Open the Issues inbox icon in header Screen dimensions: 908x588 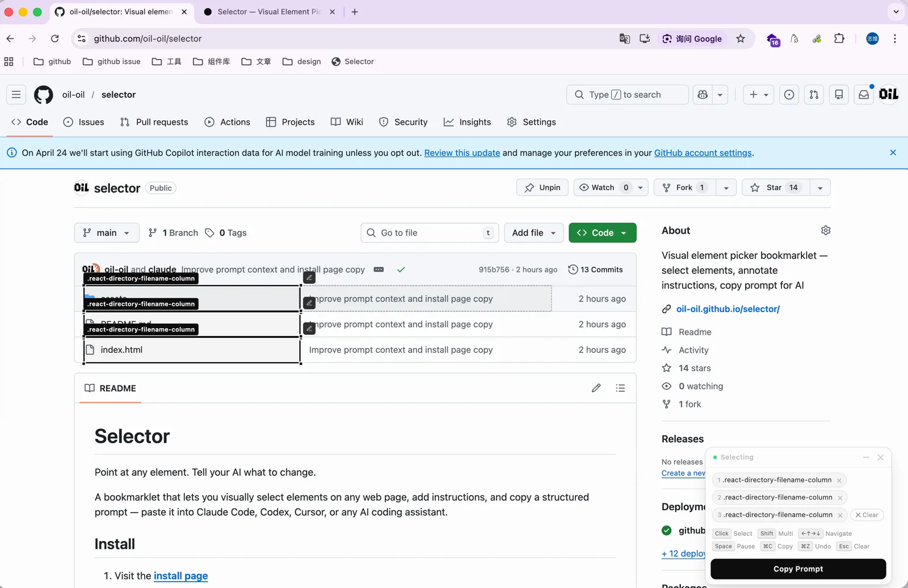point(789,95)
